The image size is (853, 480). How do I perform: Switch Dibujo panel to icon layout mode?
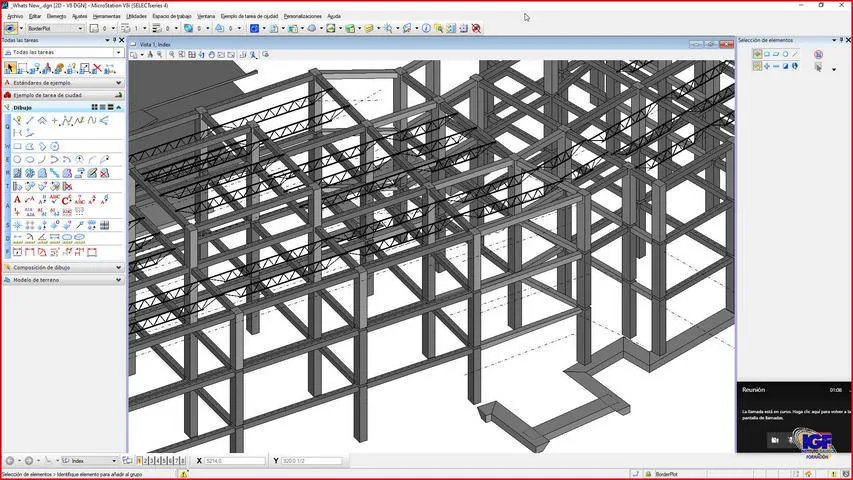pyautogui.click(x=95, y=108)
